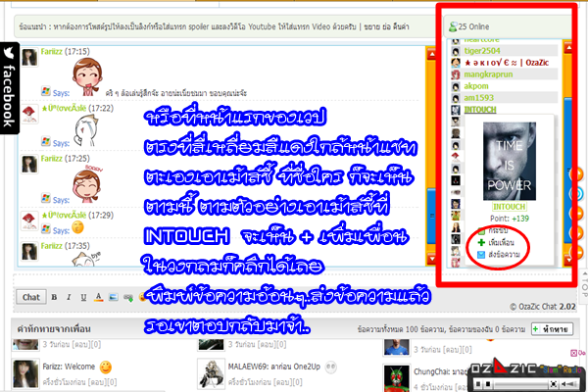The width and height of the screenshot is (588, 392).
Task: Click starred user name at 17:22
Action: coord(64,109)
